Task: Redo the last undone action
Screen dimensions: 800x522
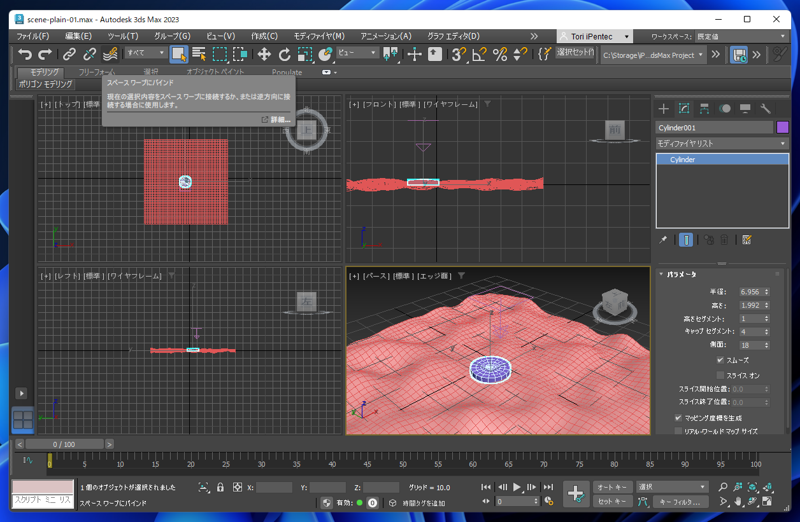Action: (45, 54)
